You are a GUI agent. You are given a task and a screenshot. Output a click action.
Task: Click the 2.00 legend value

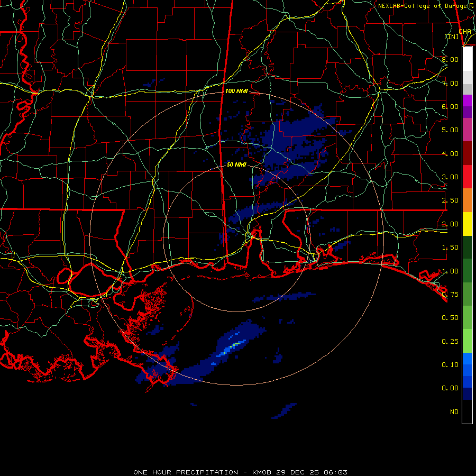click(450, 224)
